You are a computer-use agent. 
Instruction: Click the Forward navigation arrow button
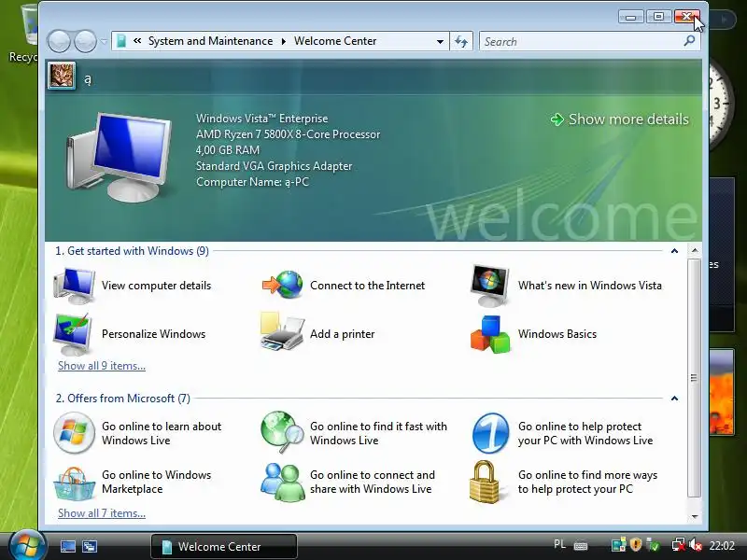tap(85, 41)
